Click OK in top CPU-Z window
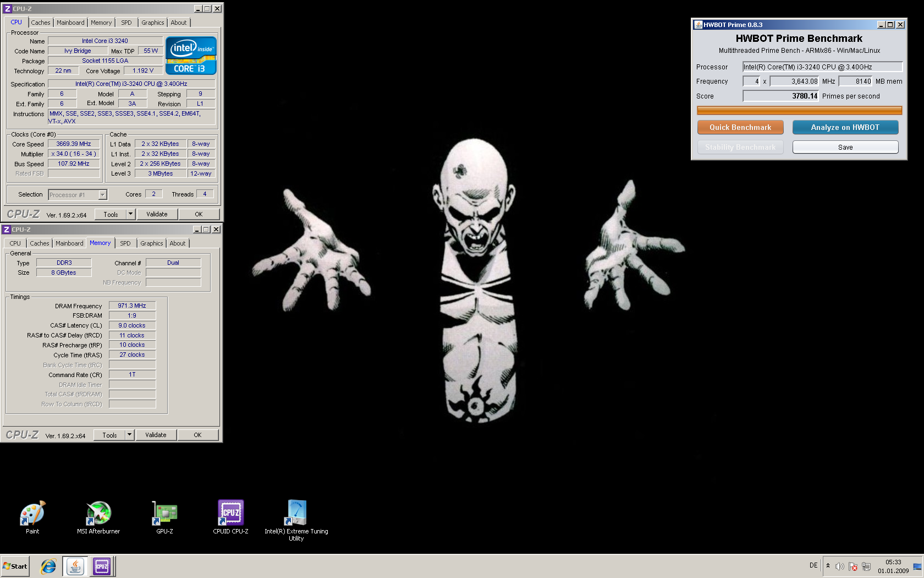924x578 pixels. [199, 214]
